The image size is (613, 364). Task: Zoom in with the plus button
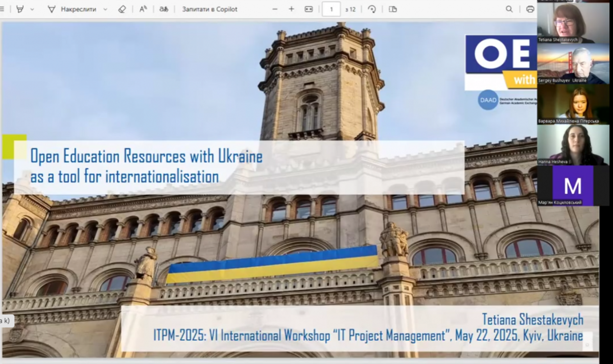pyautogui.click(x=291, y=9)
